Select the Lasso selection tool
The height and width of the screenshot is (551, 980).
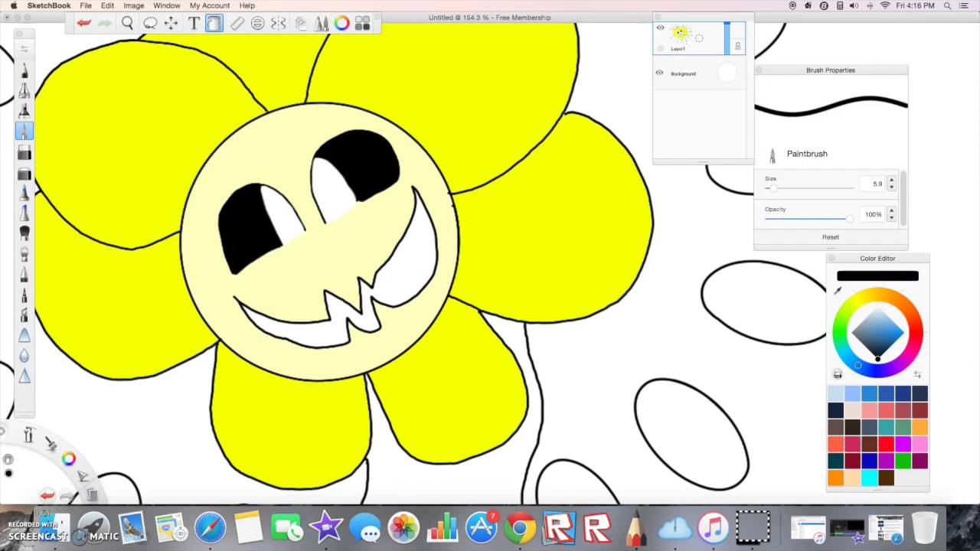(x=150, y=23)
